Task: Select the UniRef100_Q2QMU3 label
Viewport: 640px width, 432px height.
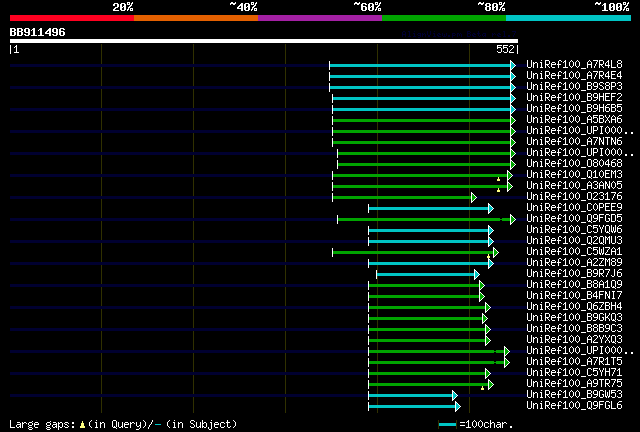Action: click(x=574, y=240)
